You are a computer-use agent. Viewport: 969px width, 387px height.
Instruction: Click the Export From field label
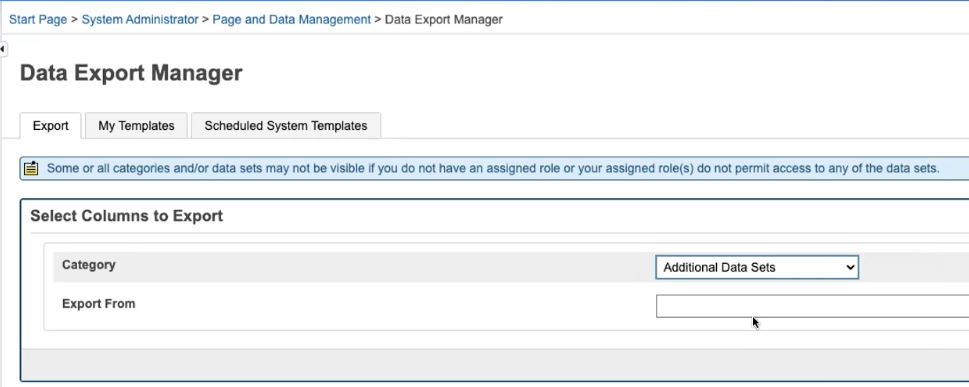click(98, 304)
